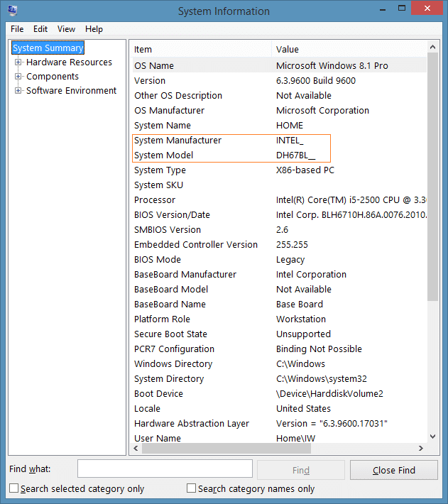
Task: Click the X86-based PC value
Action: coord(305,170)
